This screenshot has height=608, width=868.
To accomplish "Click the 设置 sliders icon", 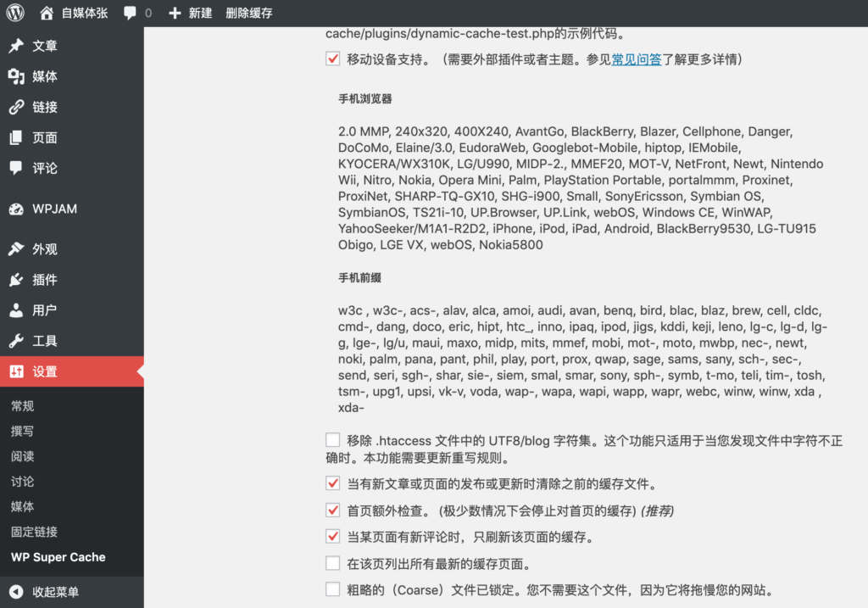I will 16,371.
